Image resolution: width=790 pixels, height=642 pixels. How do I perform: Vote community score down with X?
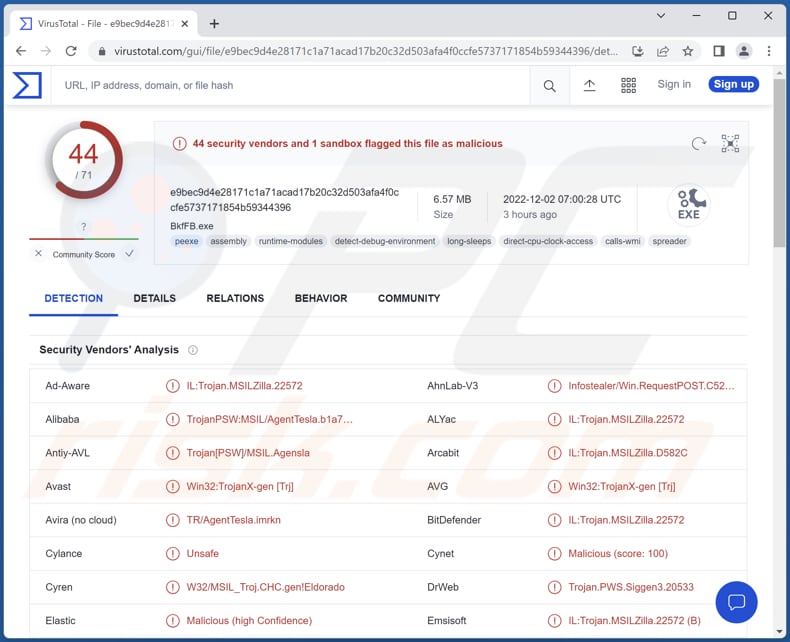click(38, 254)
